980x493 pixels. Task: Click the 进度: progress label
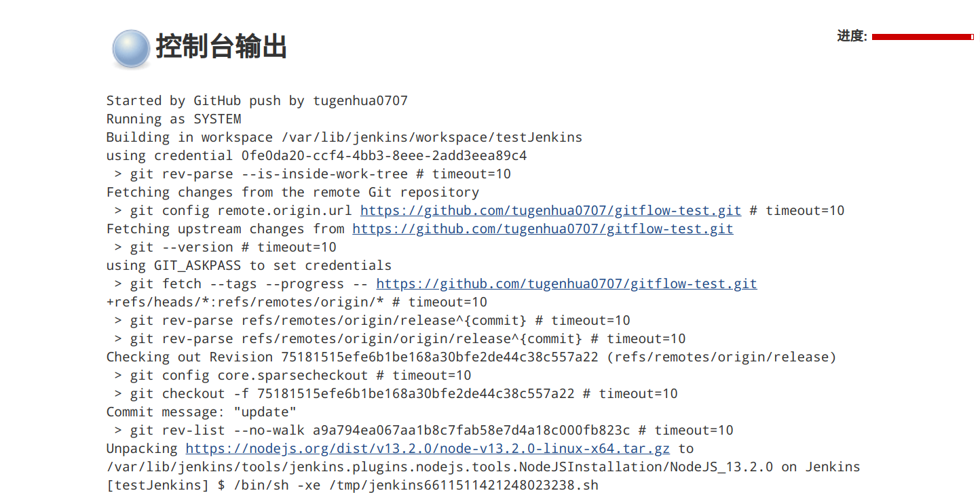click(852, 37)
